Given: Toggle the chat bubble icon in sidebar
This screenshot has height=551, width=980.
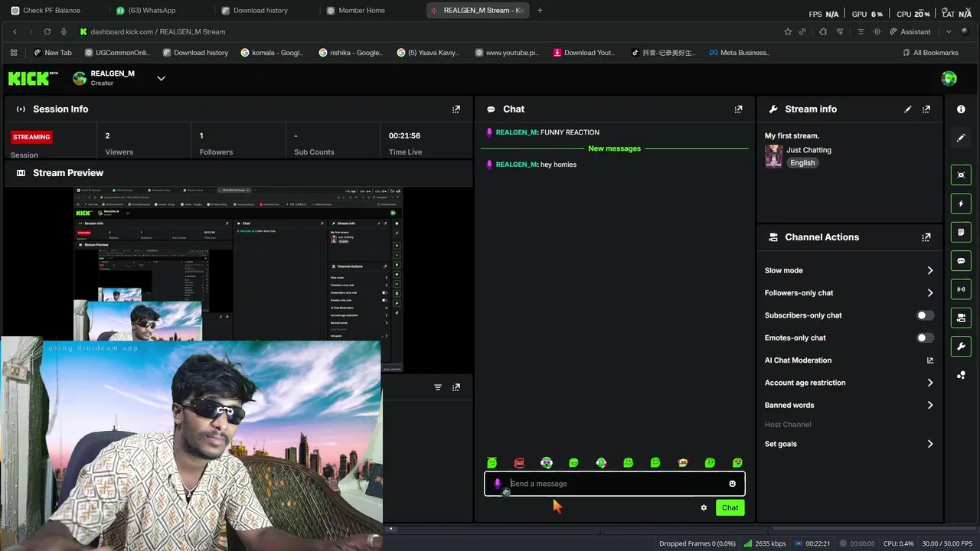Looking at the screenshot, I should 961,261.
